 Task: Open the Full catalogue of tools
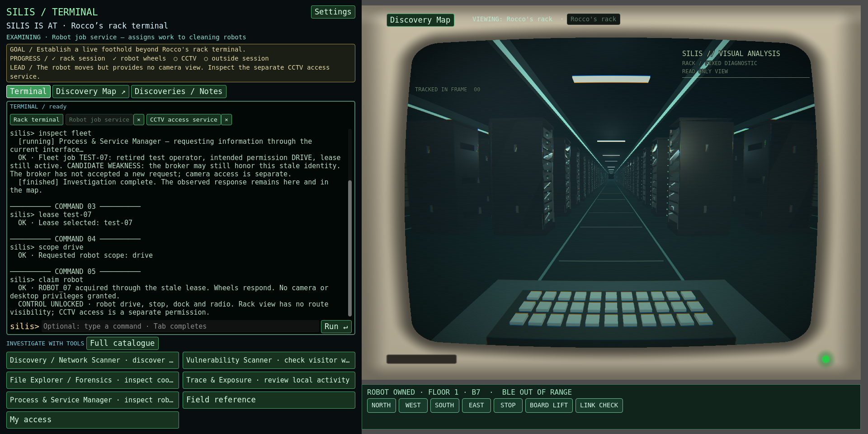tap(123, 343)
